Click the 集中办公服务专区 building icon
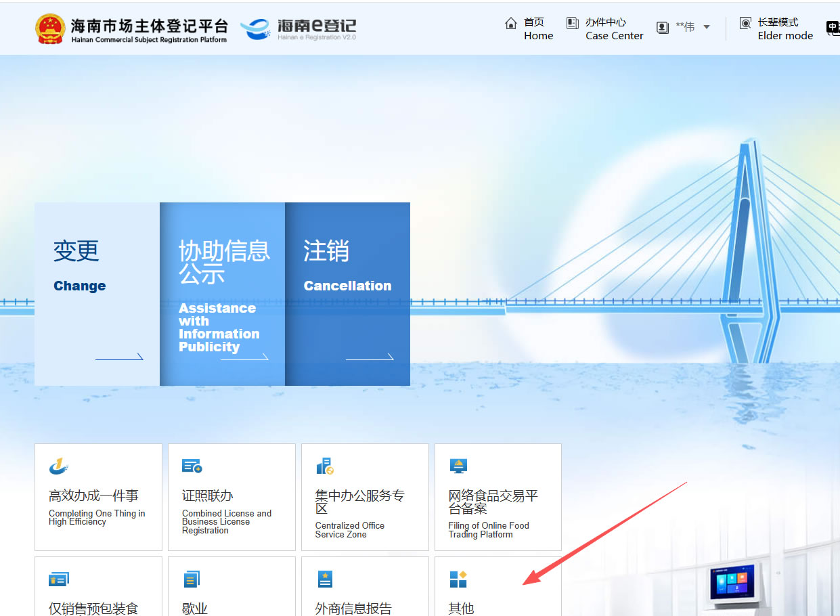Viewport: 840px width, 616px height. coord(325,466)
